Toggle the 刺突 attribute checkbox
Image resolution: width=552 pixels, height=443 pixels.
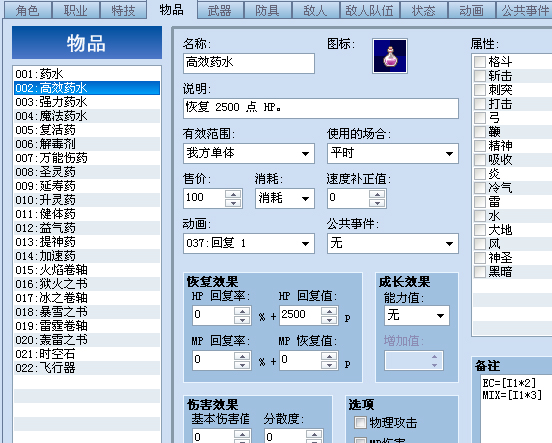click(x=479, y=90)
